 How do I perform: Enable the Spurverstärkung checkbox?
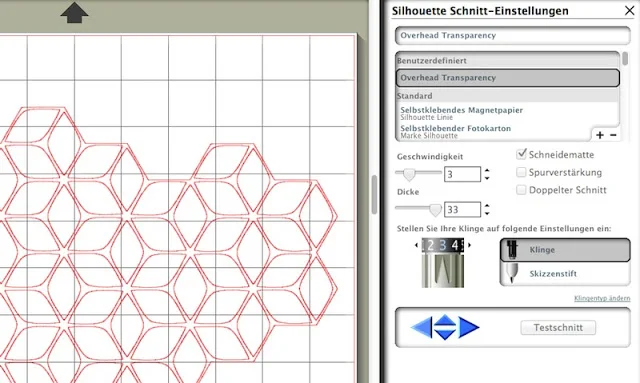521,172
